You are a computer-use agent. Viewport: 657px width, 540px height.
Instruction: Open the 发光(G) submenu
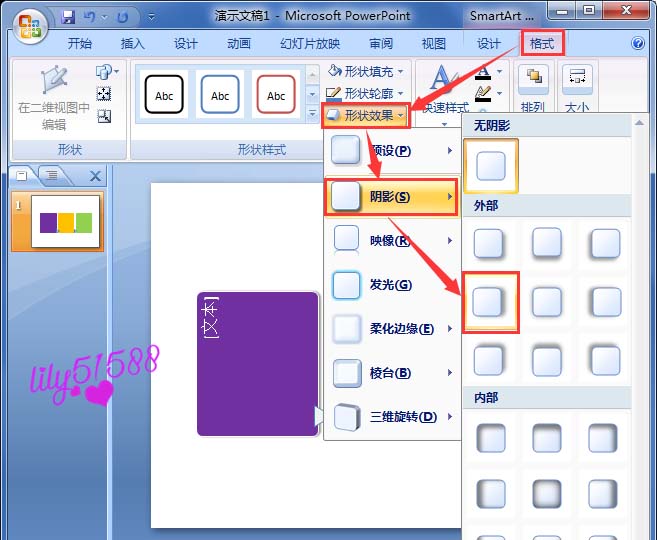pyautogui.click(x=392, y=285)
